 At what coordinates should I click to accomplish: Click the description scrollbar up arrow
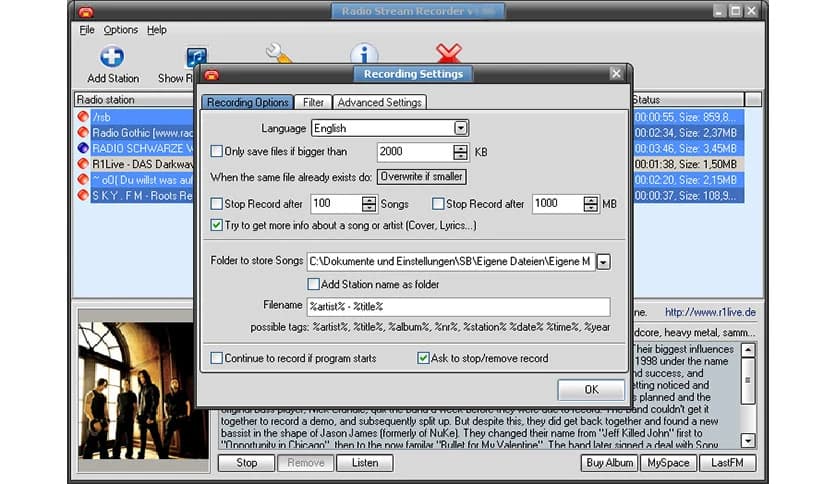(x=747, y=350)
